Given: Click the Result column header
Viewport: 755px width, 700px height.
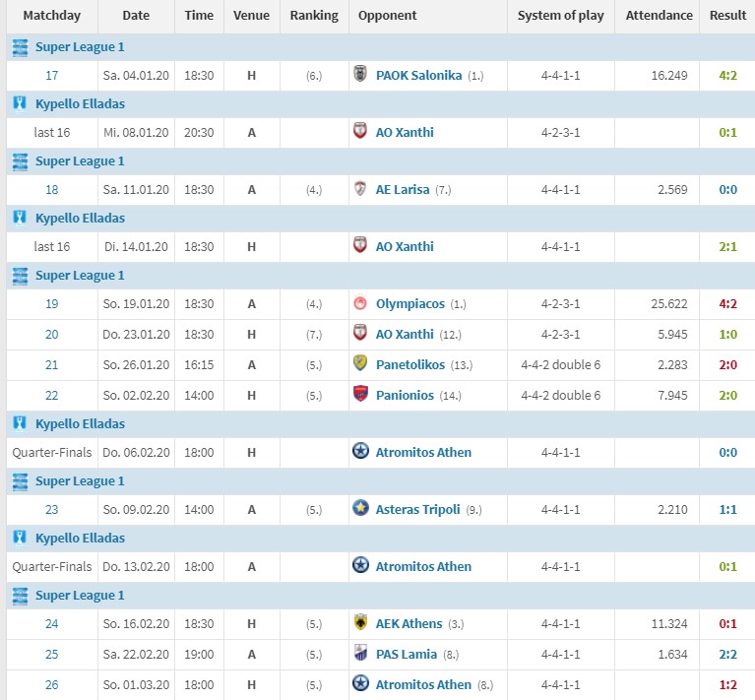Looking at the screenshot, I should pos(727,16).
